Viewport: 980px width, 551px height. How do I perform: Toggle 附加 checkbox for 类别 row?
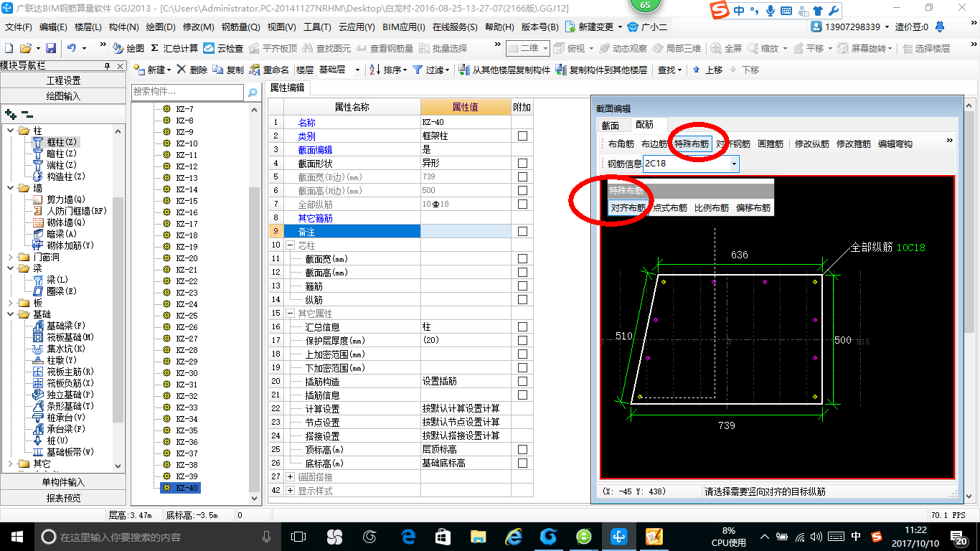click(522, 136)
